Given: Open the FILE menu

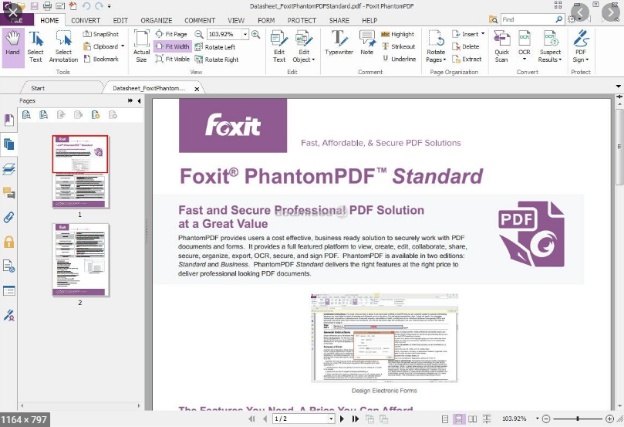Looking at the screenshot, I should pos(17,20).
